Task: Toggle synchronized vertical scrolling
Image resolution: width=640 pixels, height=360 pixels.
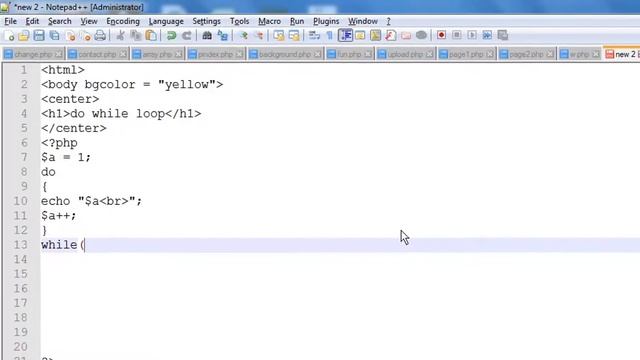Action: coord(279,36)
